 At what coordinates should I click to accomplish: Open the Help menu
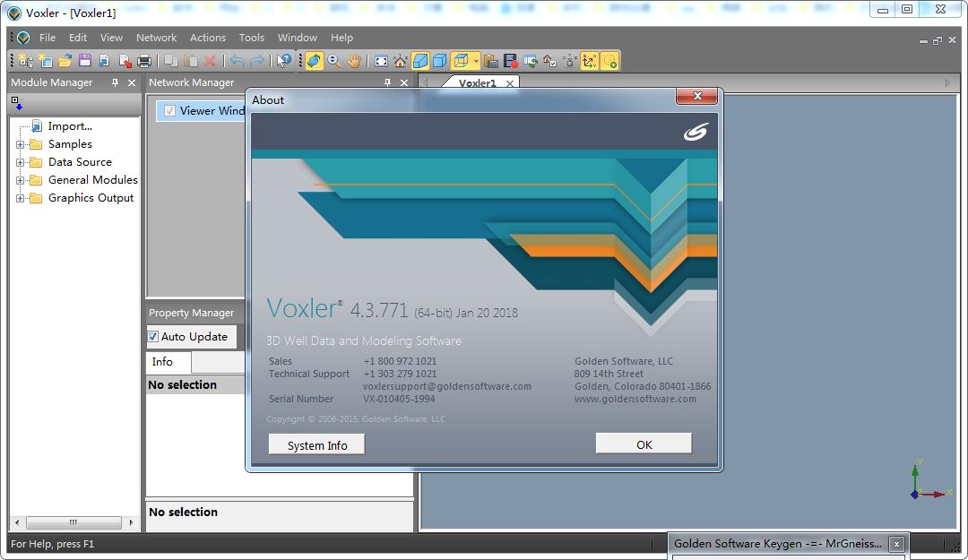coord(341,38)
